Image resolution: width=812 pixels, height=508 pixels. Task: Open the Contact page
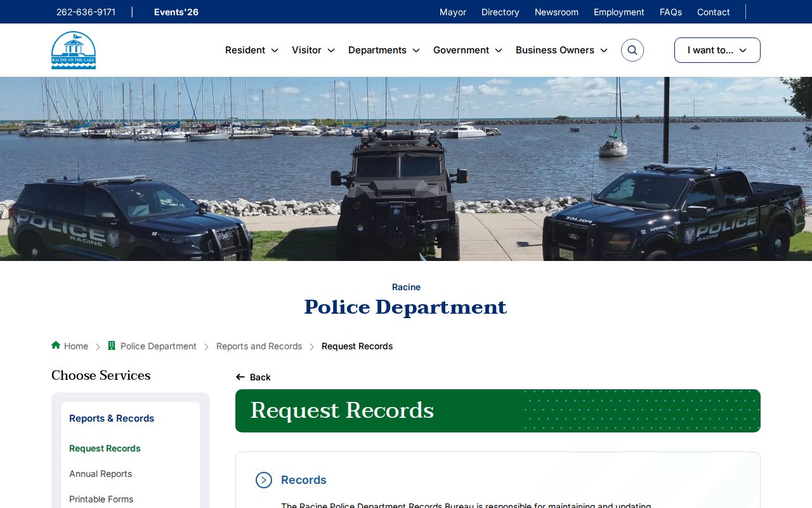pos(714,12)
